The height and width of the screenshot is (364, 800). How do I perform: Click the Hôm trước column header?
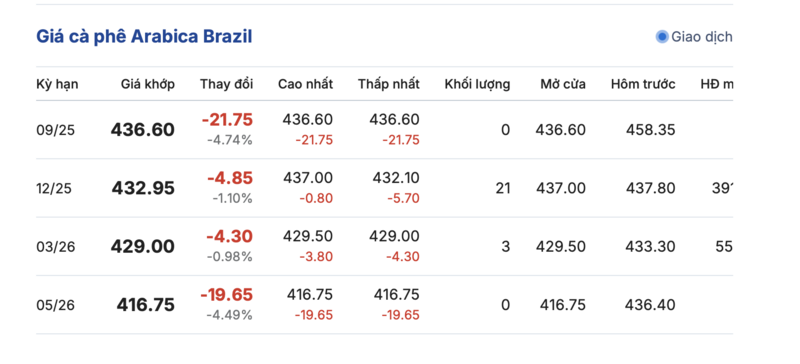[643, 84]
